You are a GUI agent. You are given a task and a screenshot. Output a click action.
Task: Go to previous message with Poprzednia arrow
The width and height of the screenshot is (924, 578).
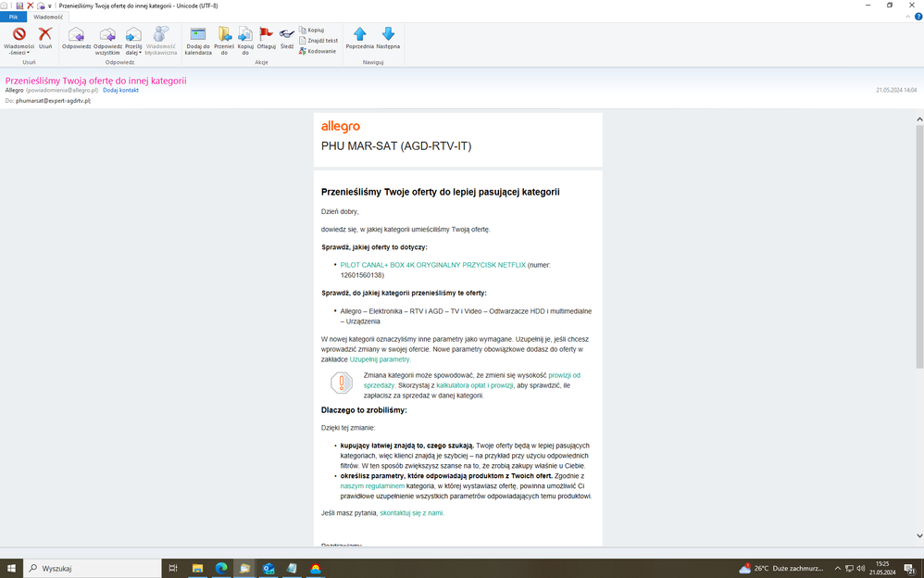(x=360, y=35)
